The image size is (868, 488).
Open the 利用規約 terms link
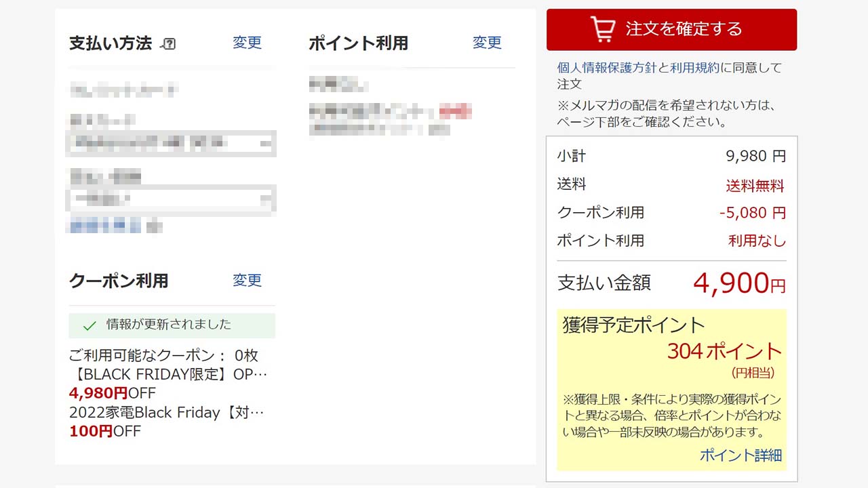pos(694,68)
